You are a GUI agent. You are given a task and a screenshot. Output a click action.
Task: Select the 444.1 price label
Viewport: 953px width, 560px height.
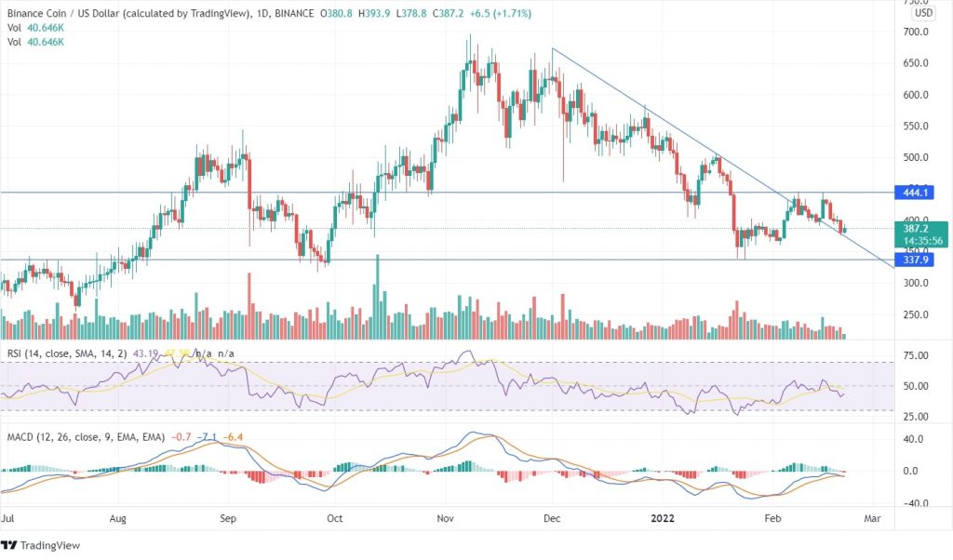click(x=915, y=193)
